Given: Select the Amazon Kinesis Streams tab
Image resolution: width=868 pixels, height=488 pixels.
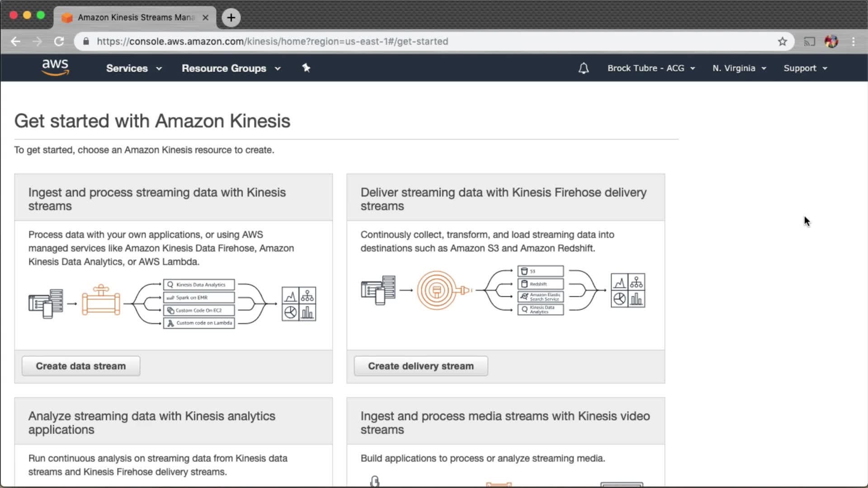Looking at the screenshot, I should (136, 18).
